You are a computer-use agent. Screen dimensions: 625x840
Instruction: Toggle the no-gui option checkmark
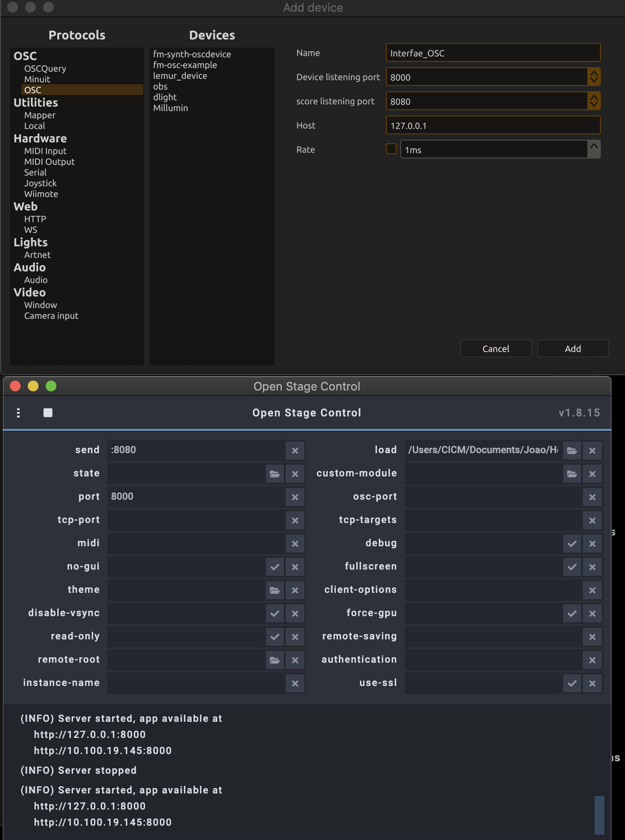pyautogui.click(x=275, y=567)
